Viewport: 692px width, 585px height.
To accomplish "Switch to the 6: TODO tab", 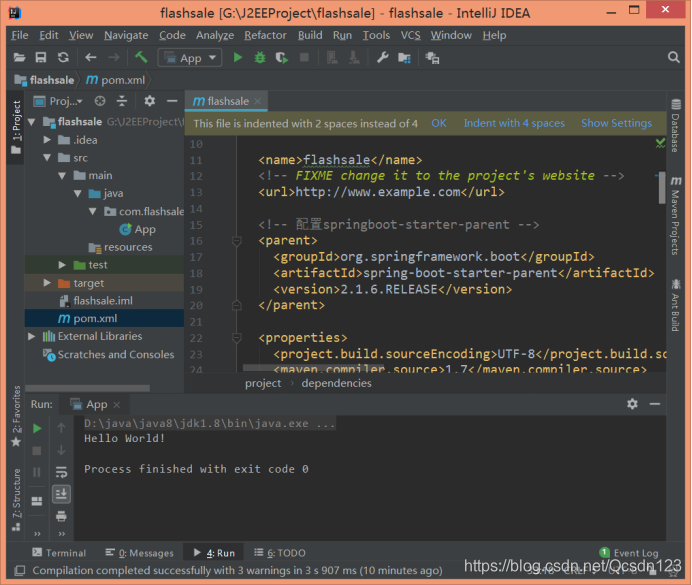I will (x=280, y=553).
